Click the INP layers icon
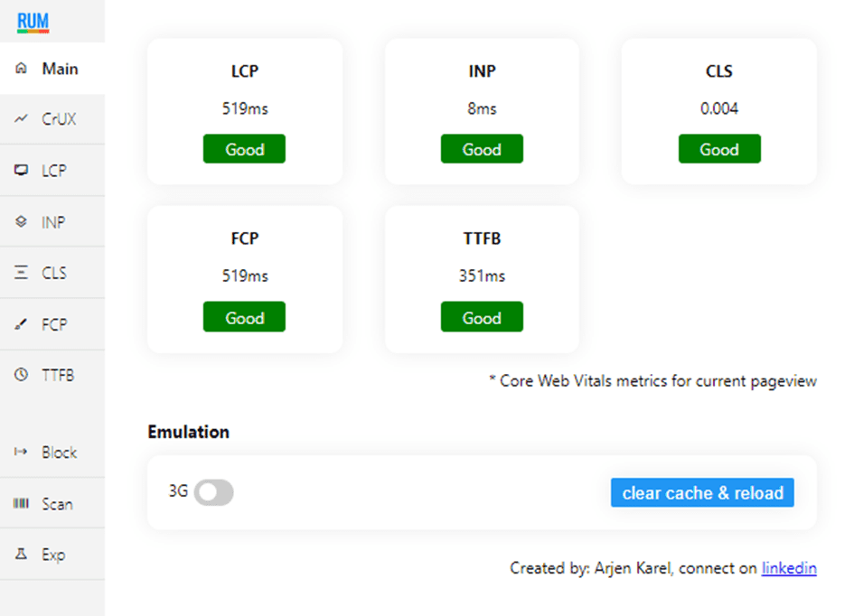Screen dimensions: 854x616 [22, 221]
